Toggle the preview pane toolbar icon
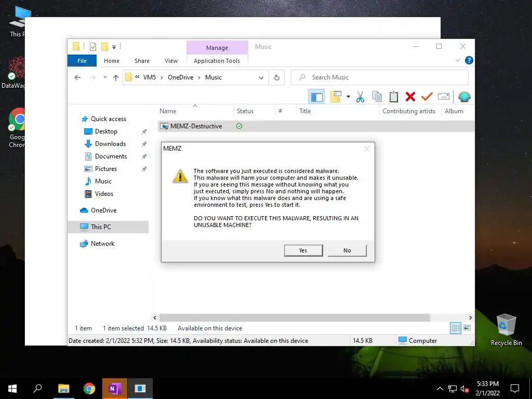Screen dimensions: 532x399 [x=316, y=97]
